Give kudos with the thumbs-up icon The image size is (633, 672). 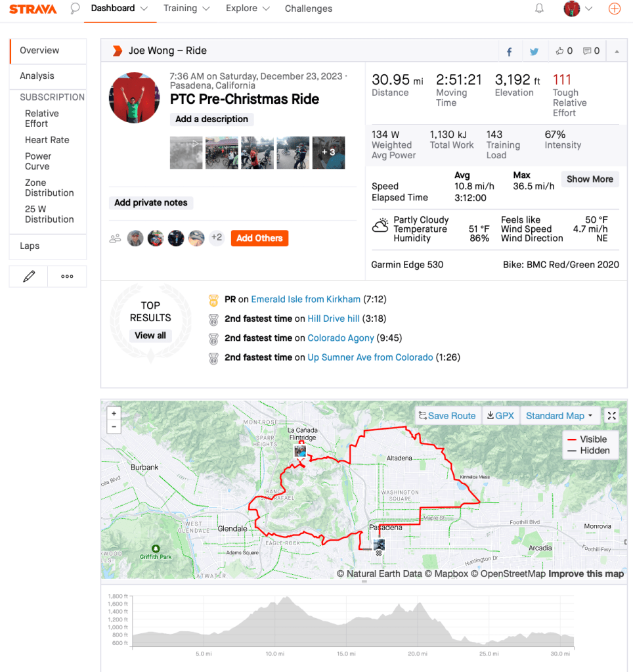tap(564, 51)
